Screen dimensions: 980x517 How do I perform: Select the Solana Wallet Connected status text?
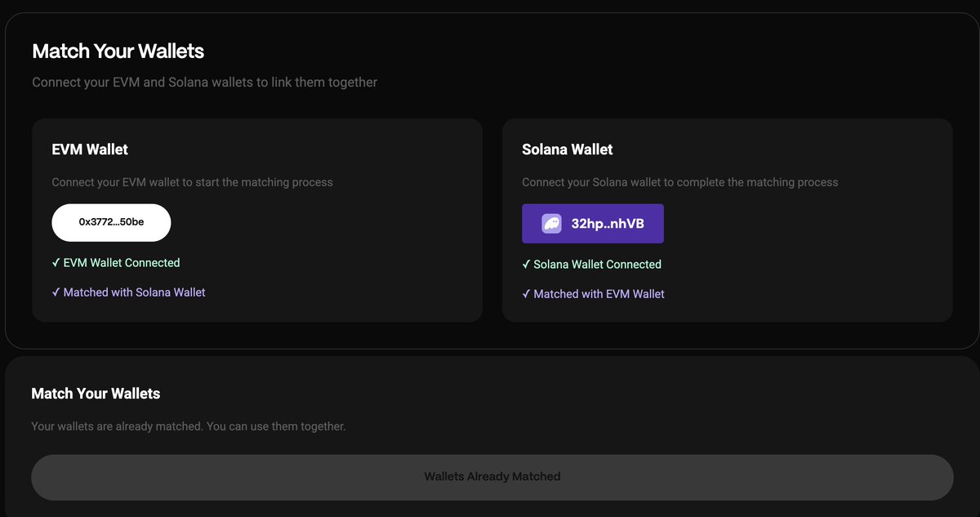tap(597, 264)
